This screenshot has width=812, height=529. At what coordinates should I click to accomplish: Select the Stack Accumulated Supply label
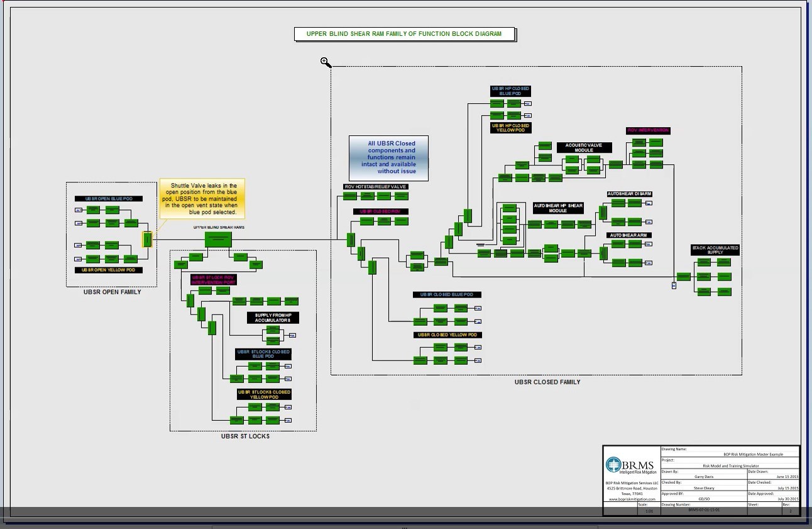point(715,250)
